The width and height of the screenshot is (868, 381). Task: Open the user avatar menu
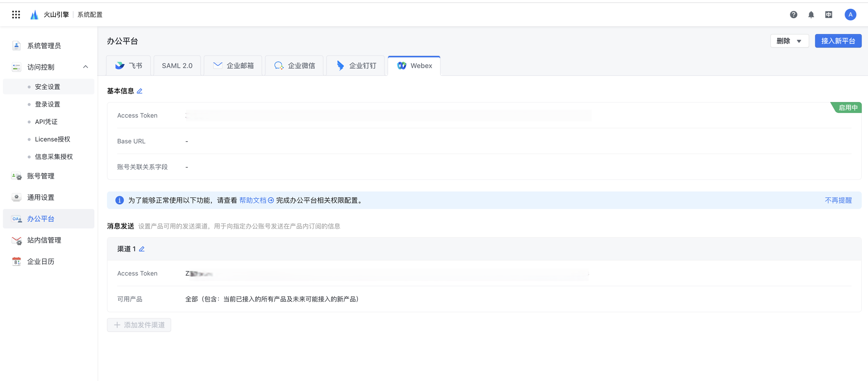850,15
